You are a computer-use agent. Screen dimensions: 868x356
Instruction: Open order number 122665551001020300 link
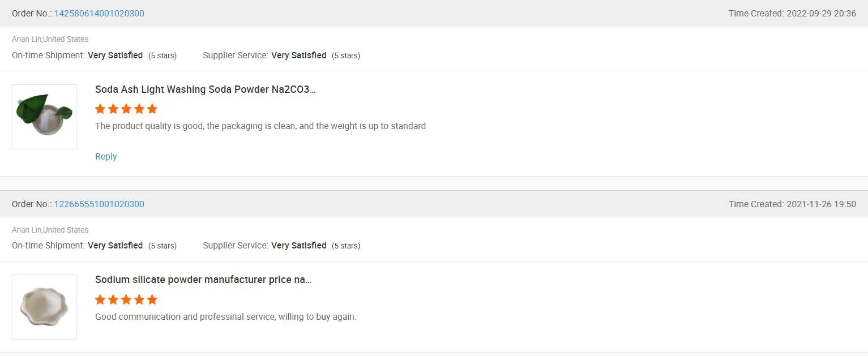click(x=99, y=204)
